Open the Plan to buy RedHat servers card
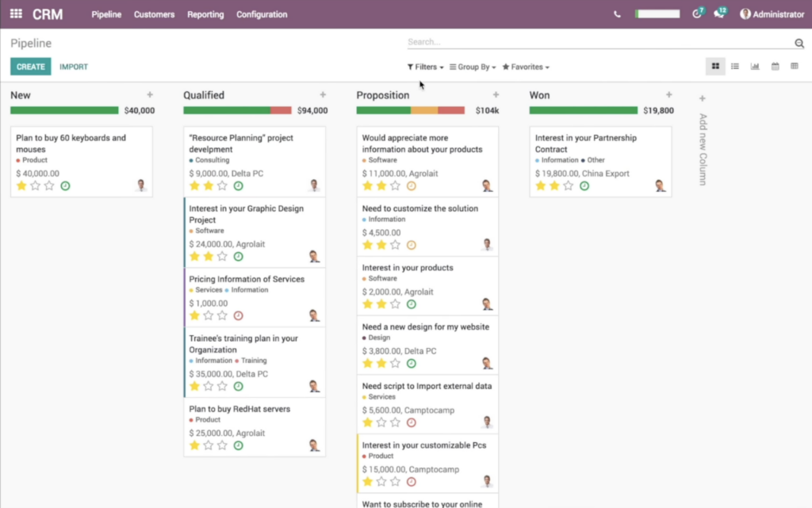Image resolution: width=812 pixels, height=508 pixels. [255, 427]
